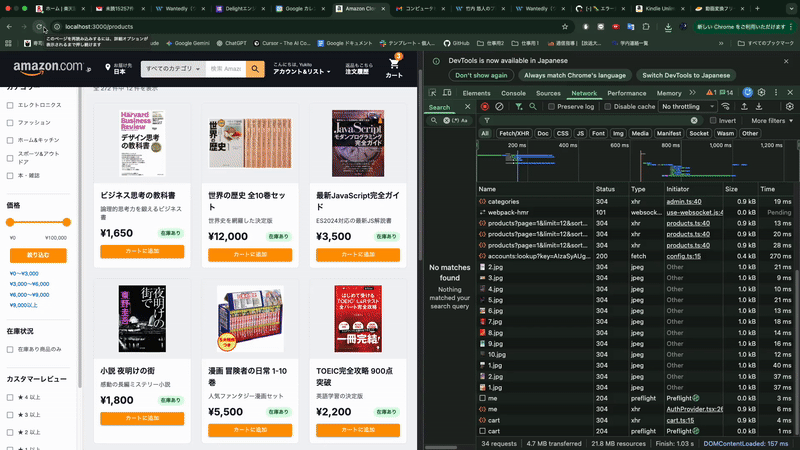The height and width of the screenshot is (450, 800).
Task: Open the すべてのカテゴリ category dropdown
Action: pyautogui.click(x=171, y=69)
